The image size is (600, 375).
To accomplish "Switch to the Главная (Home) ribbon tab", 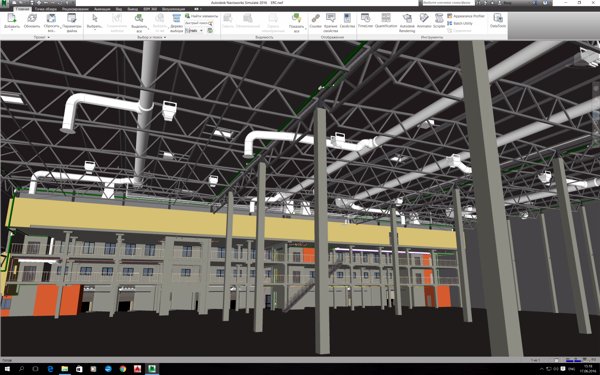I will (x=23, y=9).
